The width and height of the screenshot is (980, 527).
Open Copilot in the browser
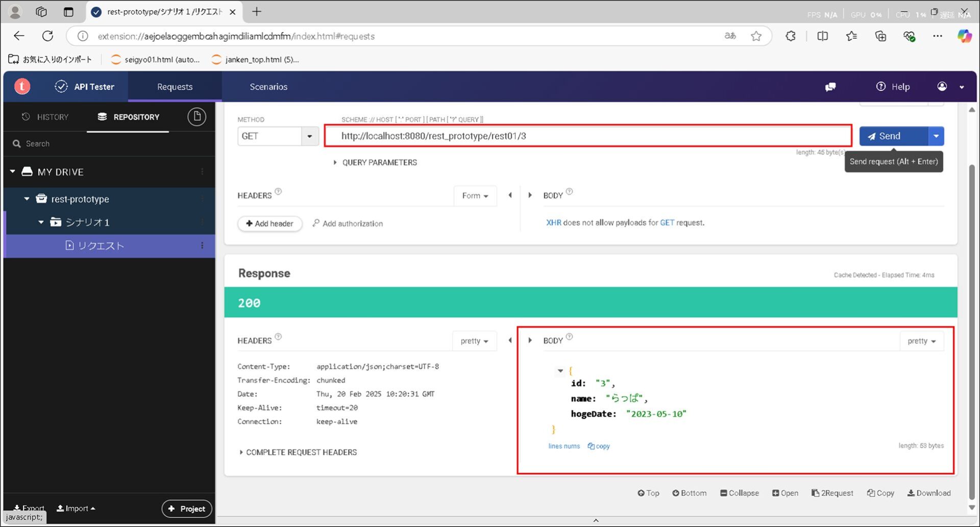tap(964, 36)
